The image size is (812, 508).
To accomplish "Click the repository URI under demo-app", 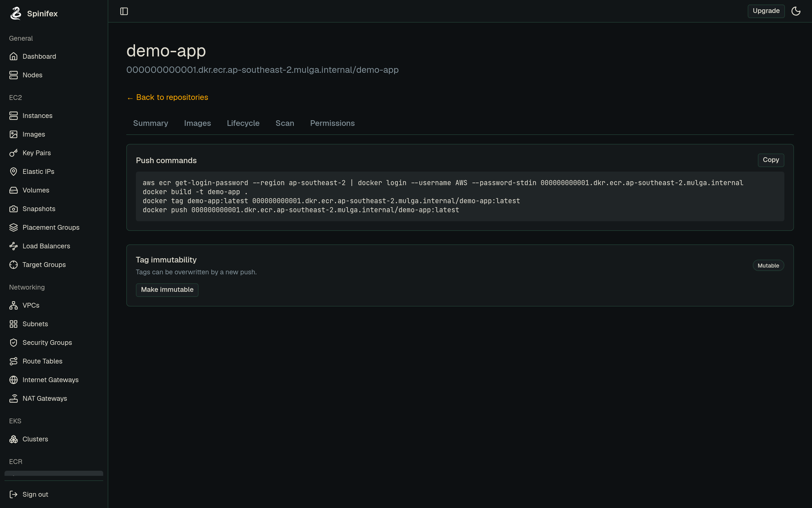I will (262, 70).
